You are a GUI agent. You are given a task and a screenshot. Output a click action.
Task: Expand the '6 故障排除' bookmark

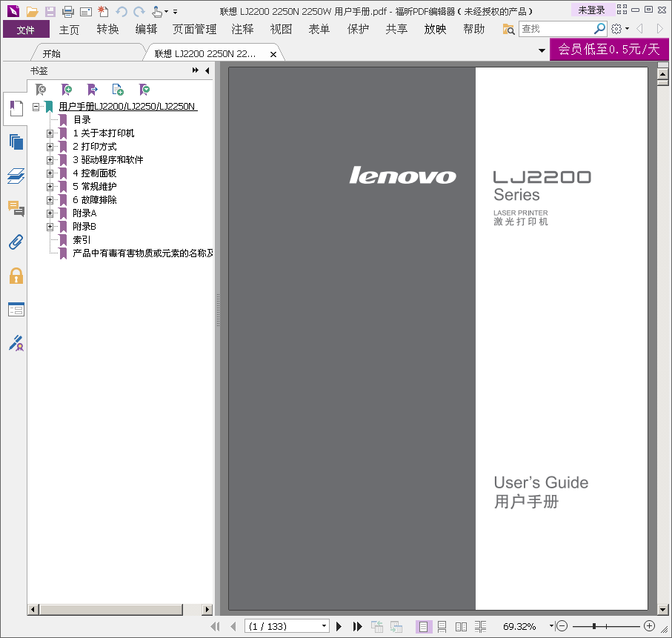(x=50, y=200)
